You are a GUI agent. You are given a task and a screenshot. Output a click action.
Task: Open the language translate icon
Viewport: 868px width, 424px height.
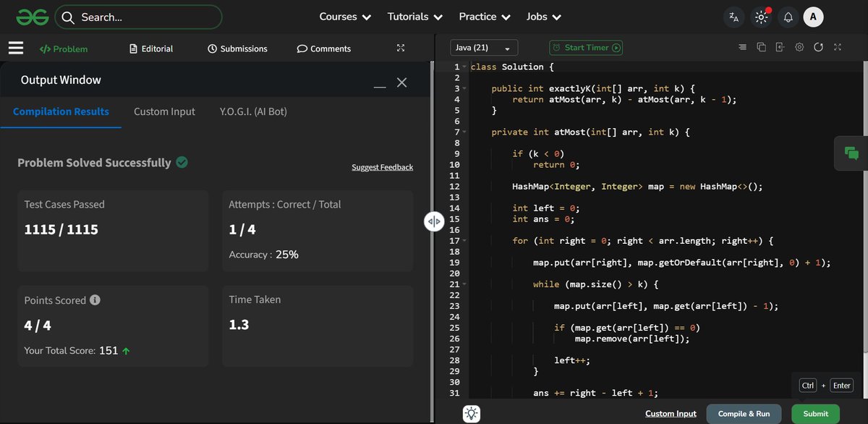coord(734,17)
